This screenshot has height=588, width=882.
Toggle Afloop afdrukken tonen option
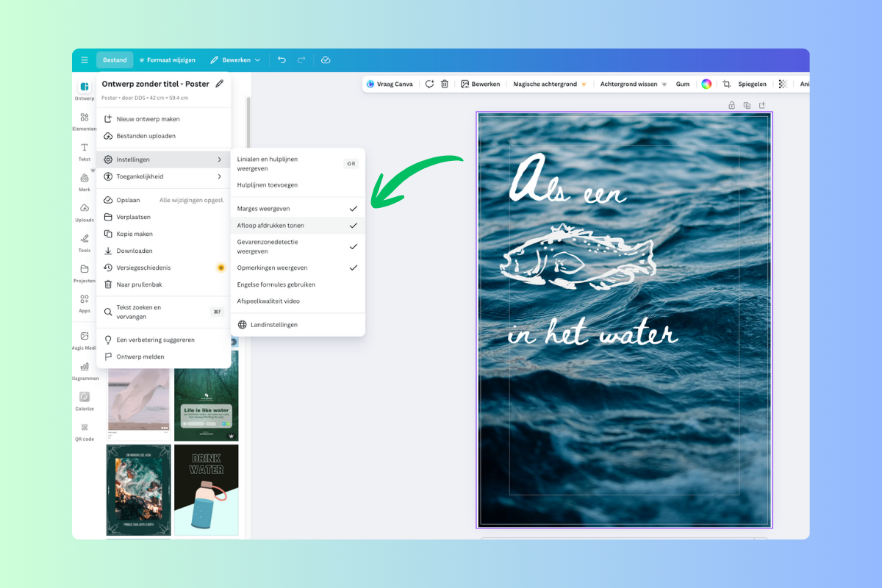(297, 226)
